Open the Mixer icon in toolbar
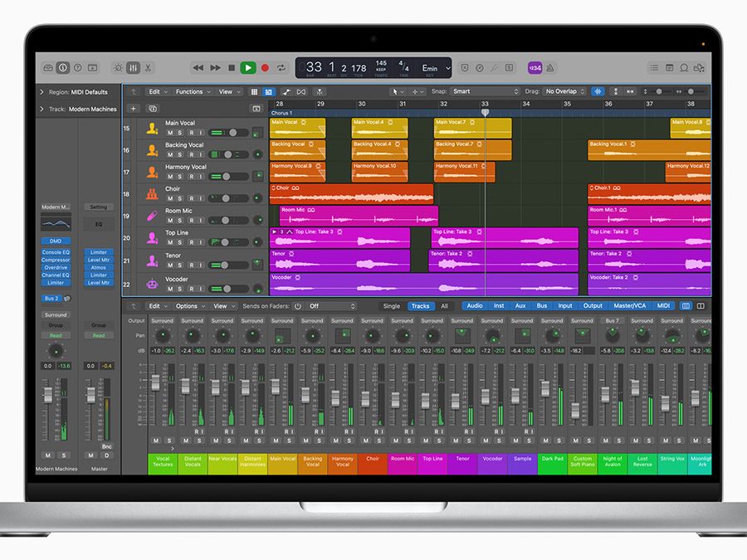 [133, 68]
